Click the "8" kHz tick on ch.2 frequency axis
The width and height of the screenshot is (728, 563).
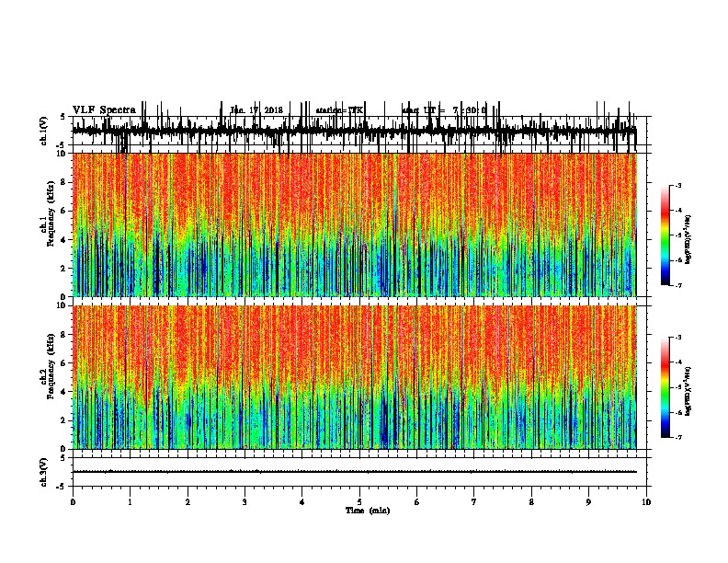pos(64,335)
